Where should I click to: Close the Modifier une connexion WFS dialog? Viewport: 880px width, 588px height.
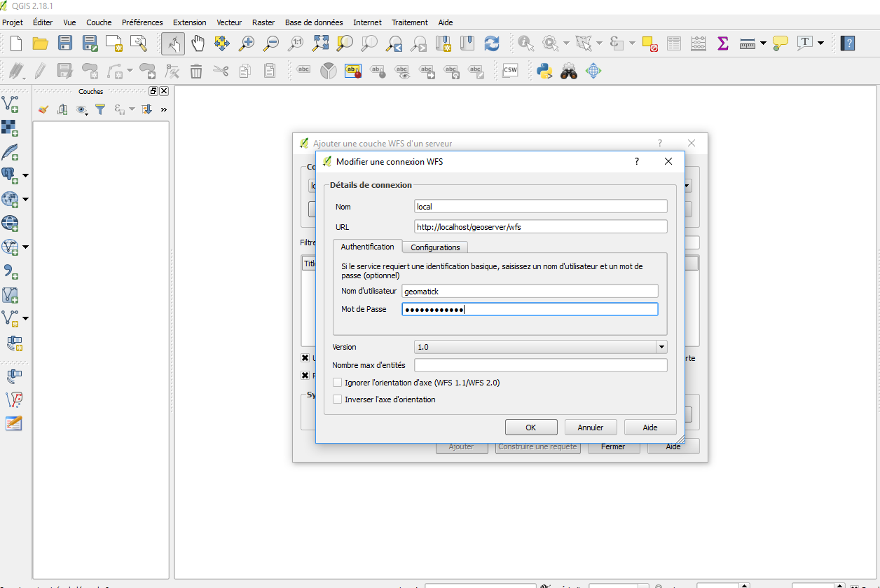point(668,161)
